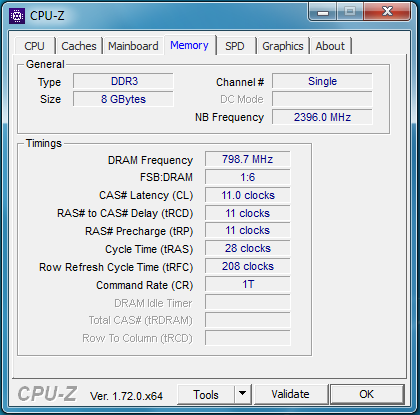
Task: Click the Ver. 1.72.0.x64 version text
Action: [126, 396]
